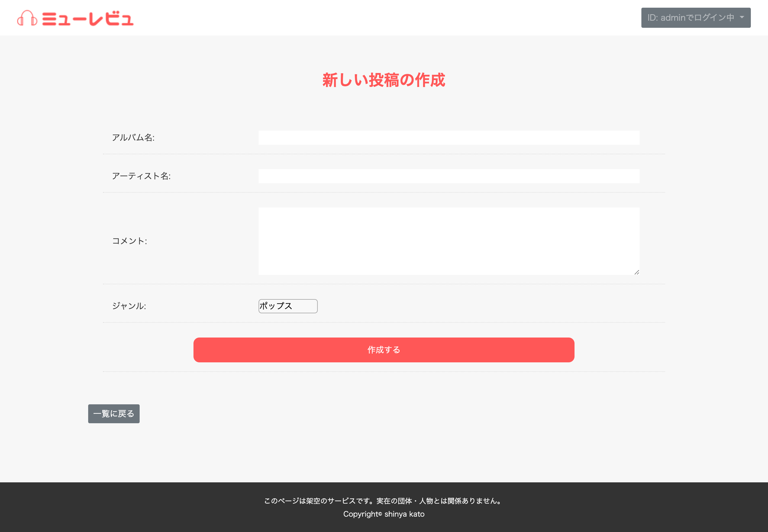Image resolution: width=768 pixels, height=532 pixels.
Task: Click the ミューレビュ logo text
Action: coord(88,19)
